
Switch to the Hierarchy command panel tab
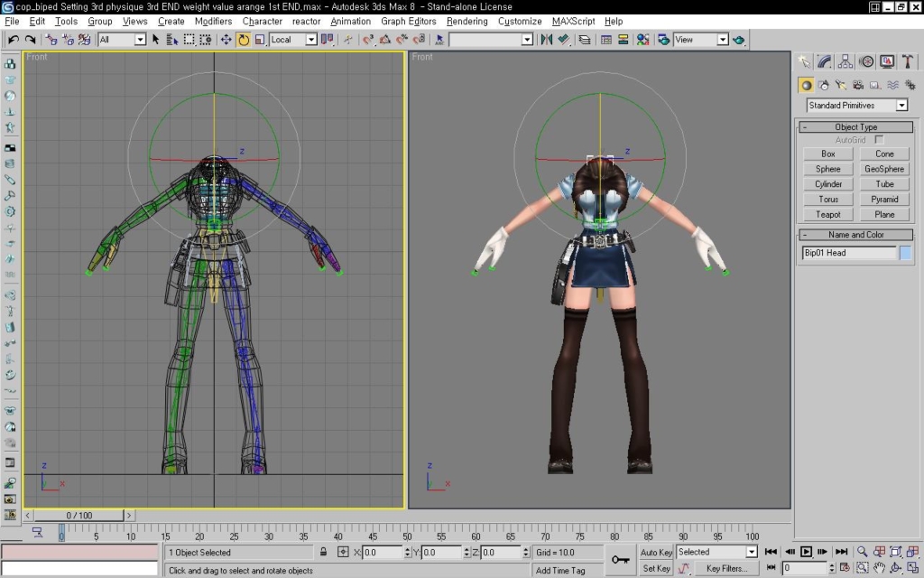coord(845,61)
